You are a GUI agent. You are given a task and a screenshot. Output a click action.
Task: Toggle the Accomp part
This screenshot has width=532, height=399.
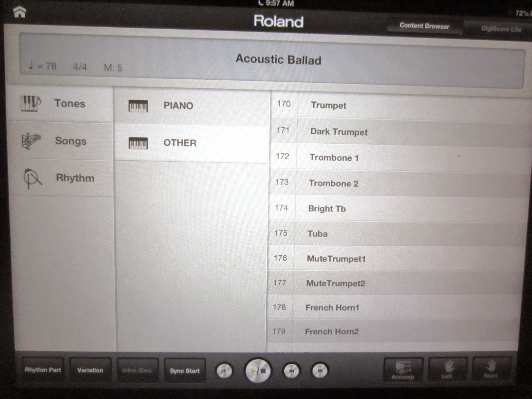click(403, 370)
